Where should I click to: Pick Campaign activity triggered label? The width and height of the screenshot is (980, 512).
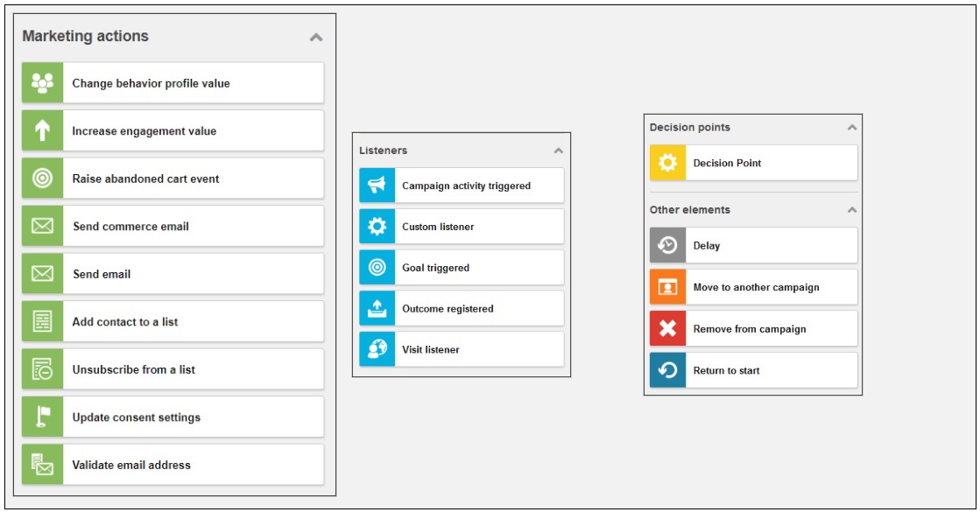point(466,186)
